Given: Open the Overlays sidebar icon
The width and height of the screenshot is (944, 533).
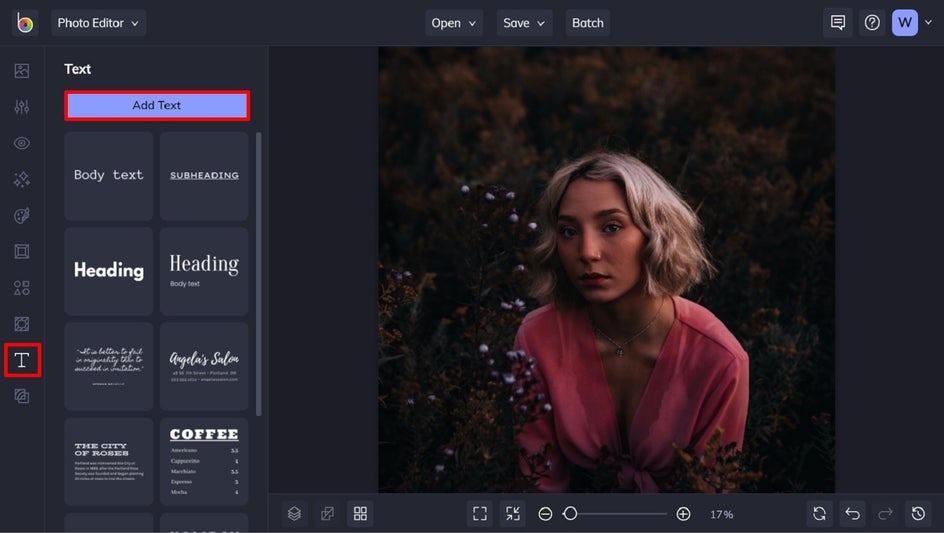Looking at the screenshot, I should [x=22, y=324].
